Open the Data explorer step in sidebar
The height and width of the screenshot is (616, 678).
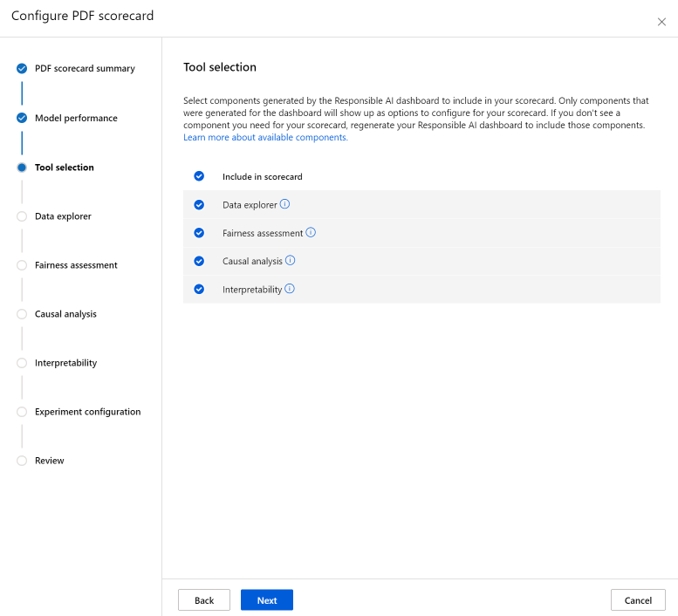click(x=63, y=216)
